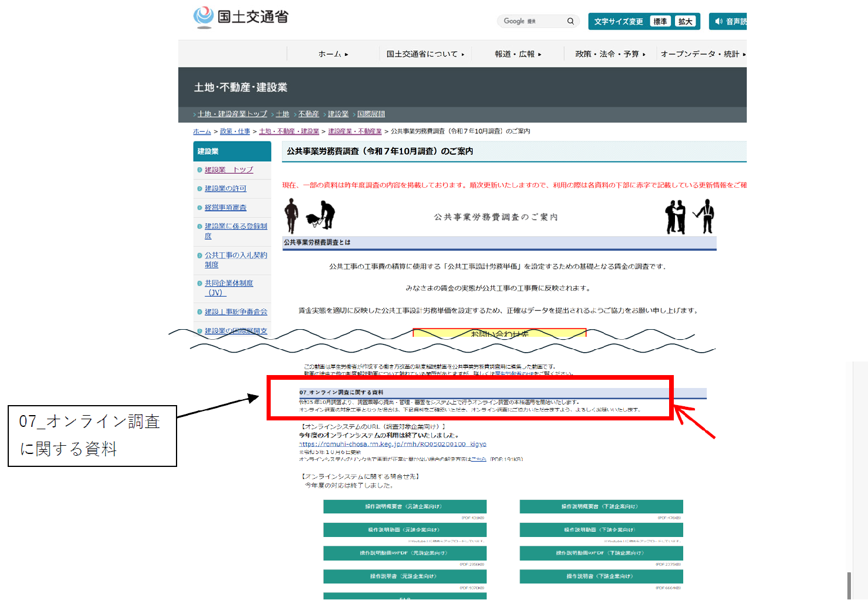868x600 pixels.
Task: Click bullet icon beside 建設業の許可
Action: click(199, 189)
